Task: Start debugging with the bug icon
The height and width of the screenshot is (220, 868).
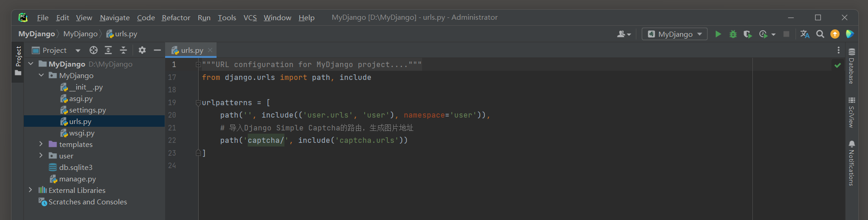Action: [733, 34]
